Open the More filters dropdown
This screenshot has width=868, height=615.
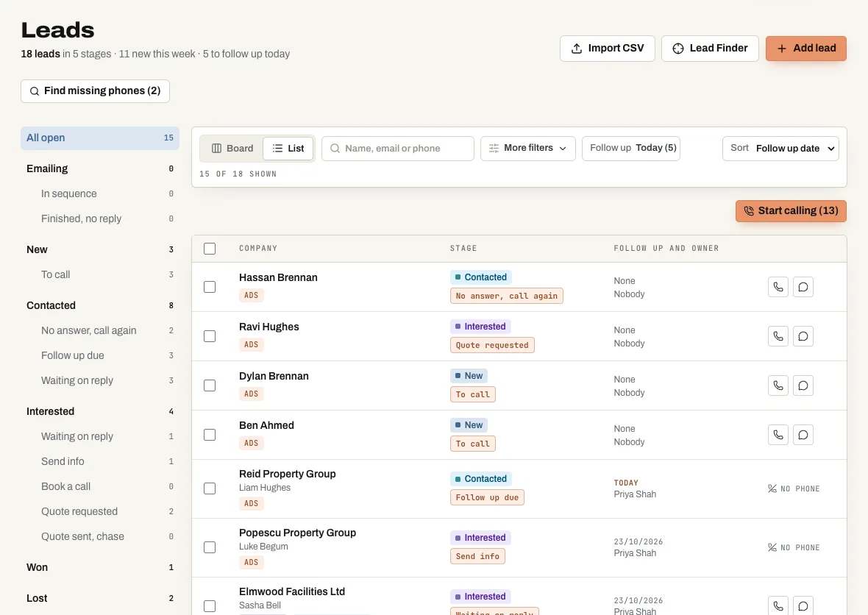[x=527, y=149]
